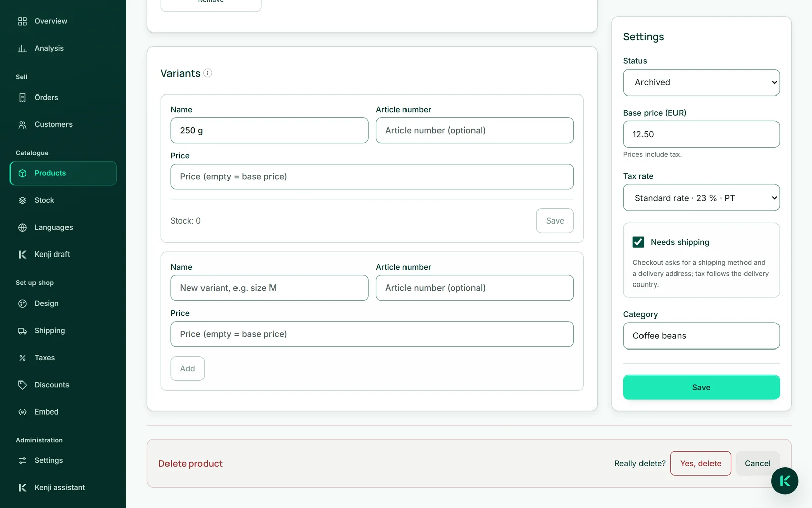Click the New variant name field
Viewport: 812px width, 508px height.
(269, 288)
